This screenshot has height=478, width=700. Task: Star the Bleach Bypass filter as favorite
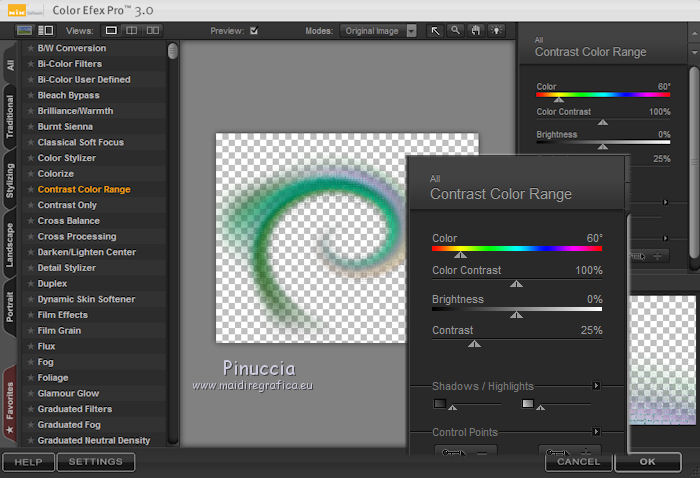30,96
